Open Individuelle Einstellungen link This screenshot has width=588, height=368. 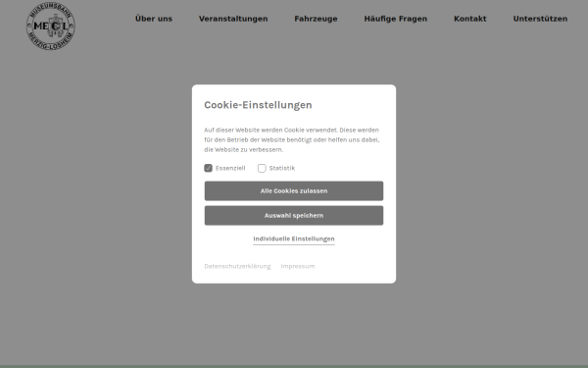click(x=294, y=238)
